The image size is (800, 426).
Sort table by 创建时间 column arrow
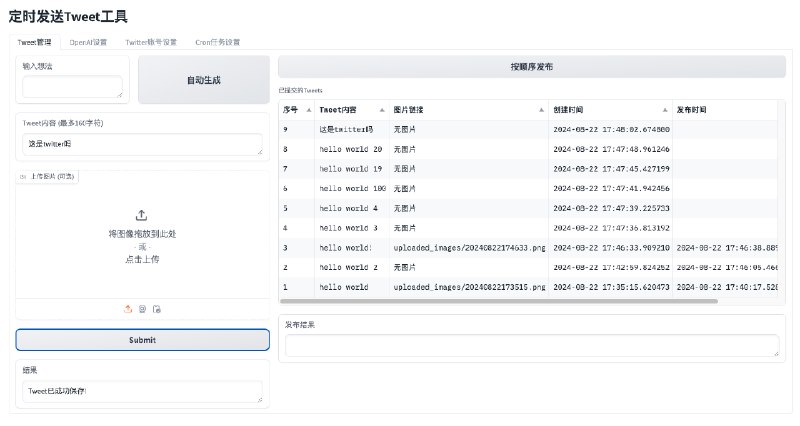665,110
